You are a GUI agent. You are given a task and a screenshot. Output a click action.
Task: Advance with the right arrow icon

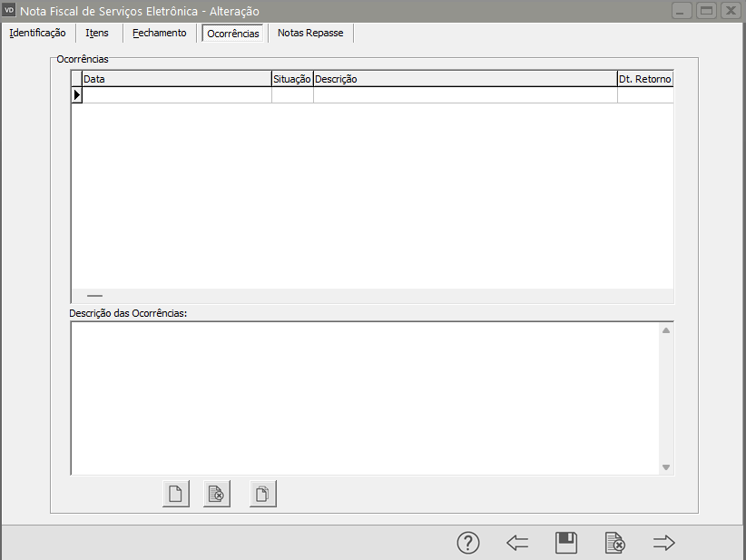click(x=664, y=543)
